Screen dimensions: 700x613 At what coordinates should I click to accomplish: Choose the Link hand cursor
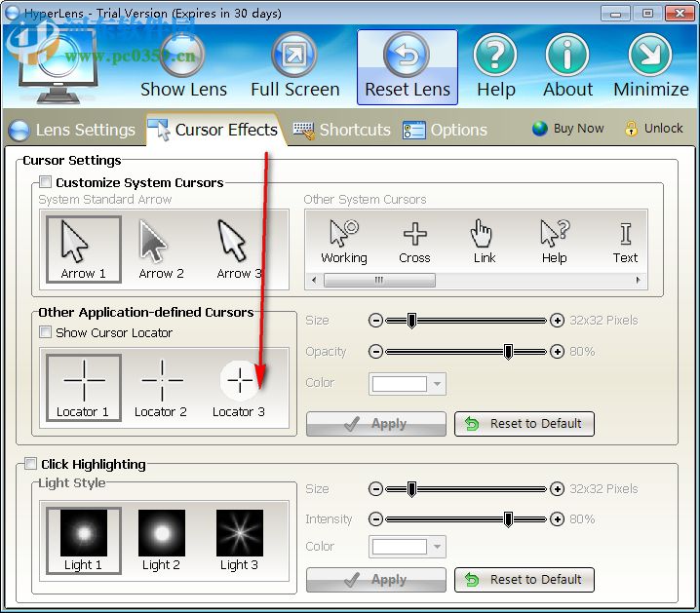coord(485,242)
